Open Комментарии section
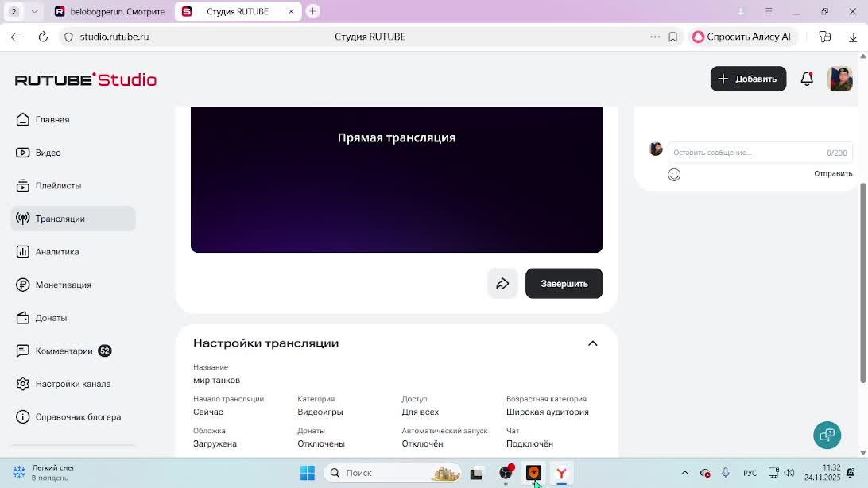This screenshot has width=868, height=488. 72,351
